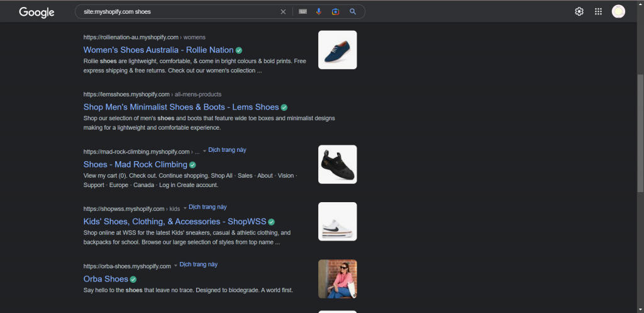
Task: Click the Orba Shoes woman photo thumbnail
Action: [338, 279]
